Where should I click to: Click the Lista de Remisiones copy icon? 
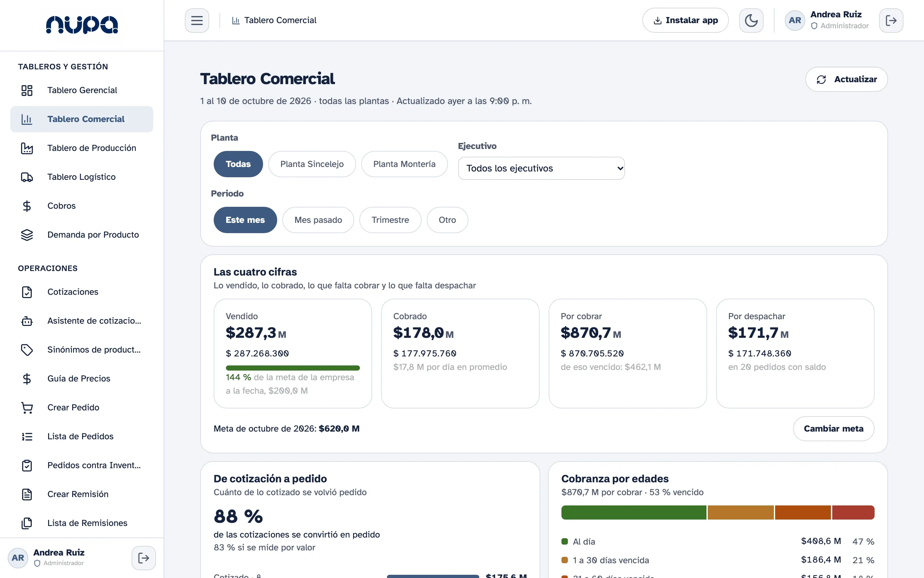27,523
